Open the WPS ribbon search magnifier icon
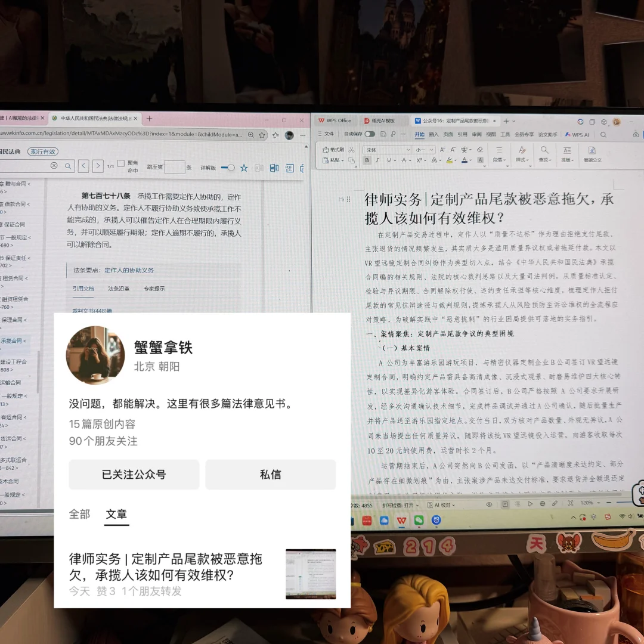This screenshot has width=644, height=644. 603,135
